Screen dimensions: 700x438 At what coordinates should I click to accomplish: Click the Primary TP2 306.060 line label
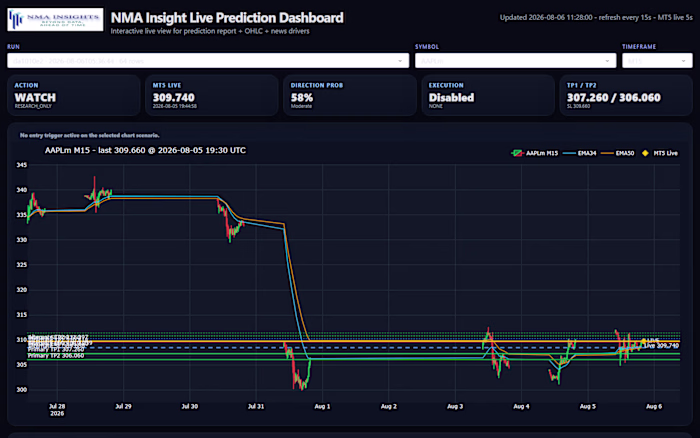click(x=56, y=356)
